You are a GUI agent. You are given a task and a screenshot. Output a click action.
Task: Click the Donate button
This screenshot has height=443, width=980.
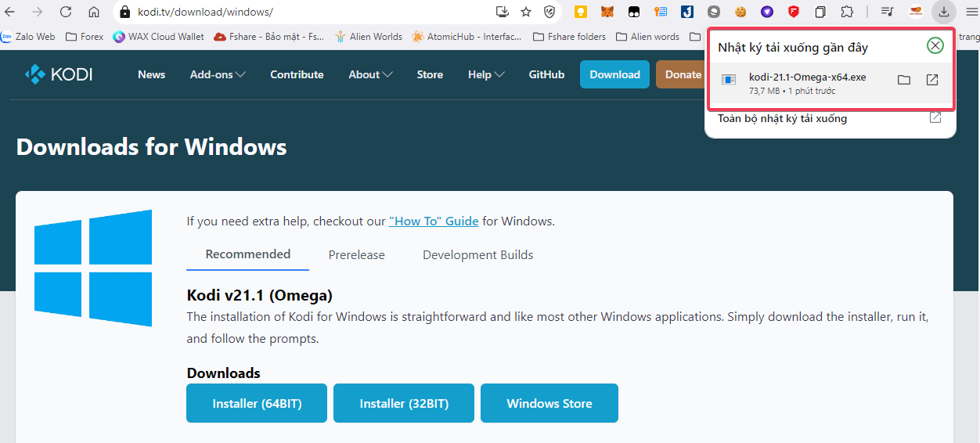pyautogui.click(x=681, y=74)
